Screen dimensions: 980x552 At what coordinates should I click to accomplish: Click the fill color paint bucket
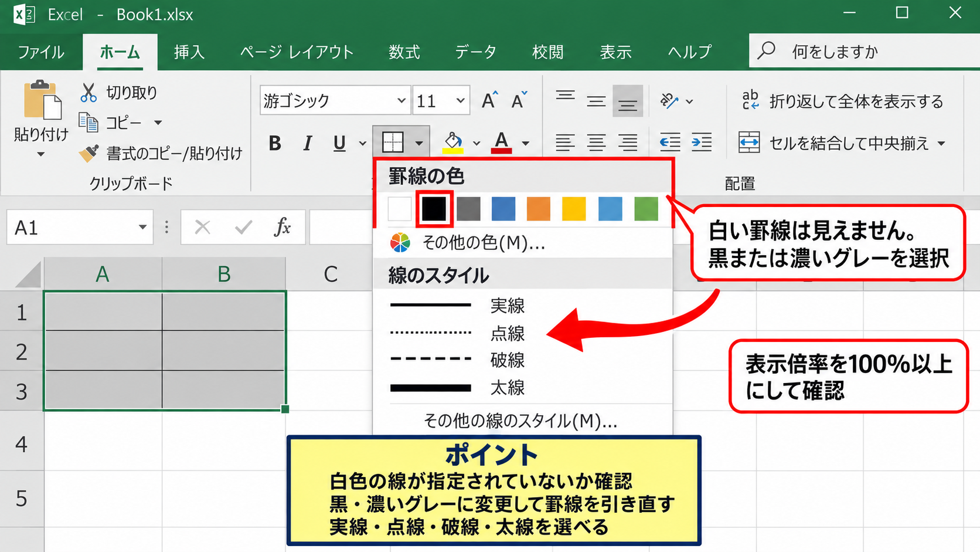[453, 143]
